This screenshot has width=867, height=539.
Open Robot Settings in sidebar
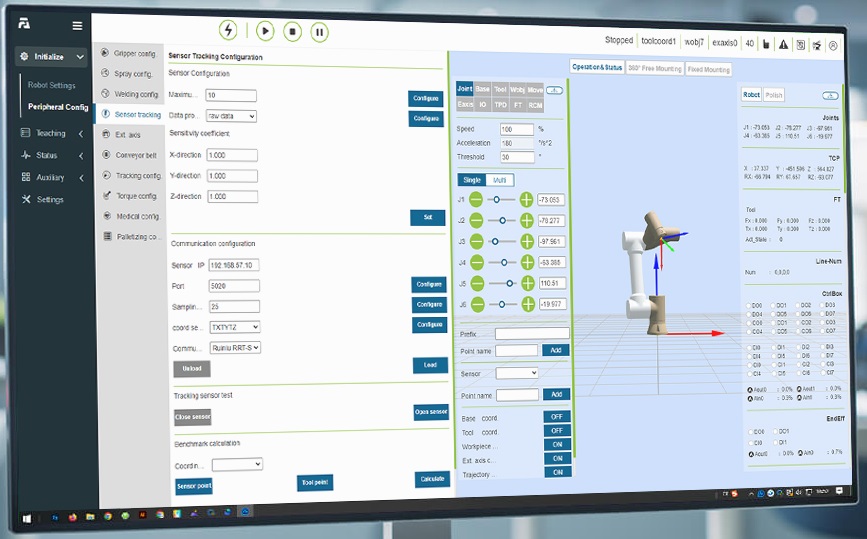(x=51, y=85)
